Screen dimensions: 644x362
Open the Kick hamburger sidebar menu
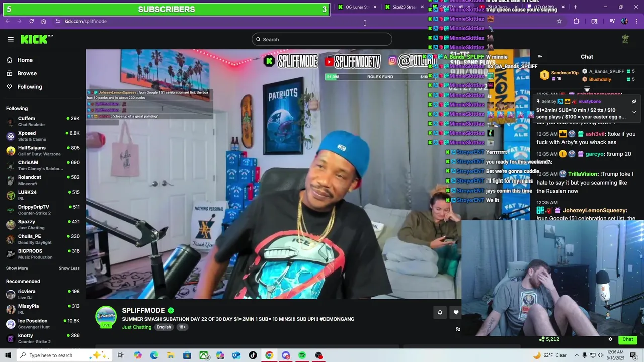coord(11,39)
